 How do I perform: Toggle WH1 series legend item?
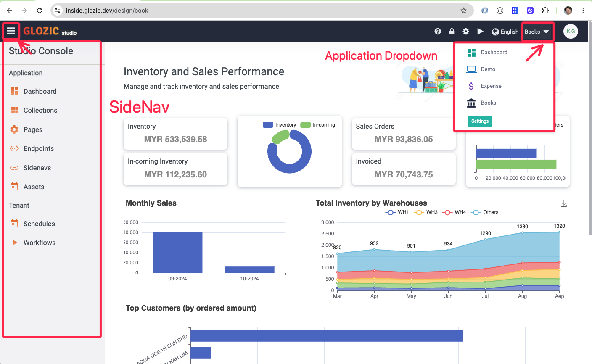click(x=397, y=212)
